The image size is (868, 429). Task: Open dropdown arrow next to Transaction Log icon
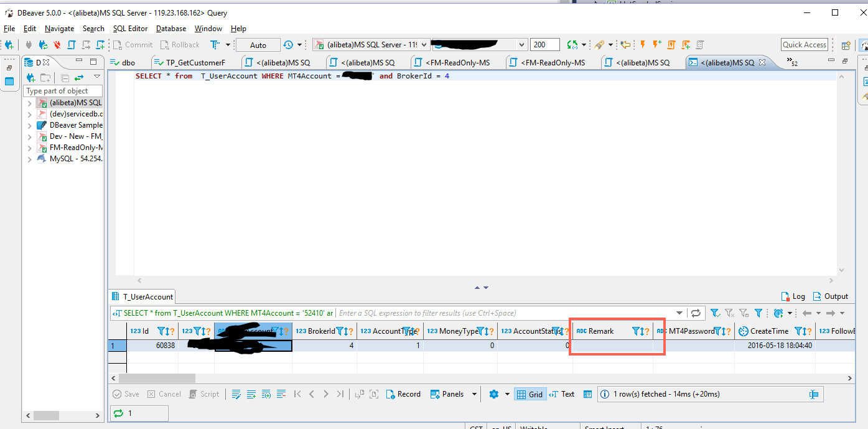[x=299, y=45]
